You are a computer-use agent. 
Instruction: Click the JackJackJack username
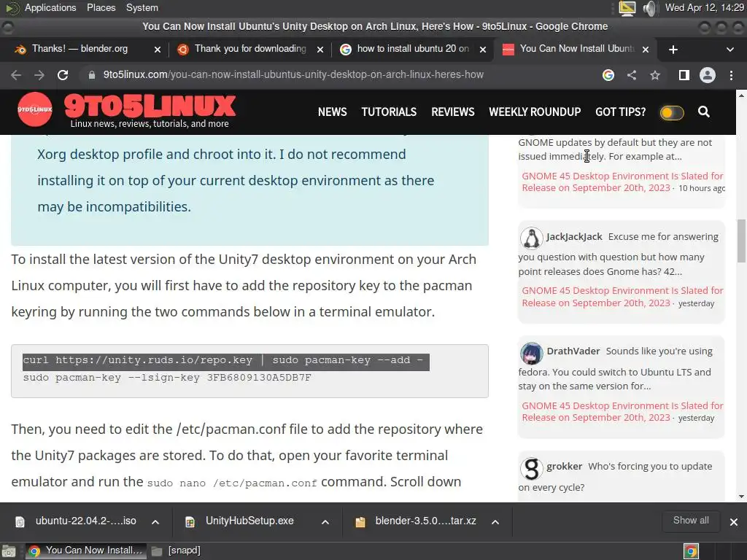click(x=574, y=237)
